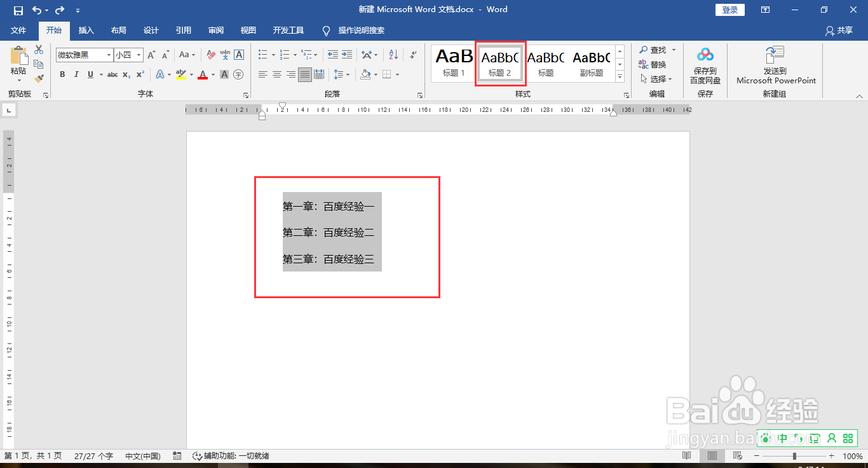Click 替换 (Replace) in editing group
Screen dimensions: 868x468
[653, 64]
